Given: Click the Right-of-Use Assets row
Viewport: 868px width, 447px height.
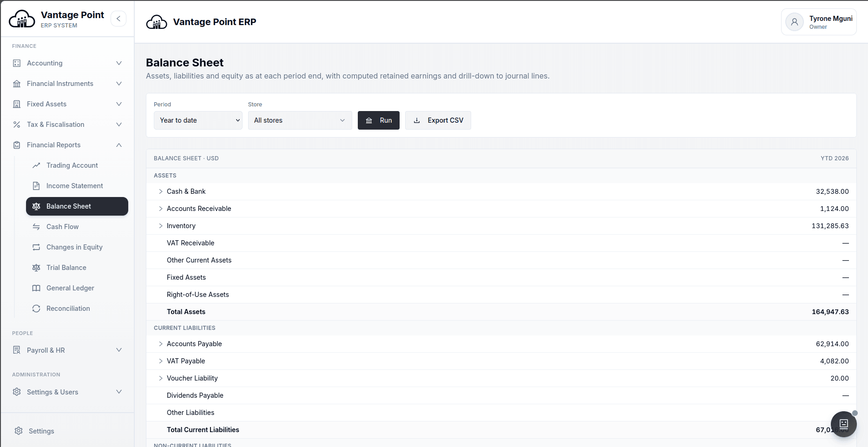Looking at the screenshot, I should (x=501, y=295).
